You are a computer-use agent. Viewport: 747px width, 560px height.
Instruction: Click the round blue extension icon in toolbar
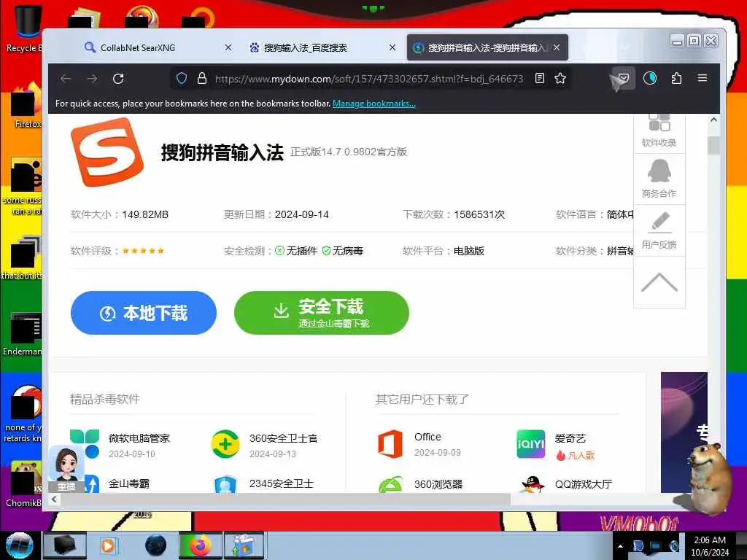pos(650,78)
